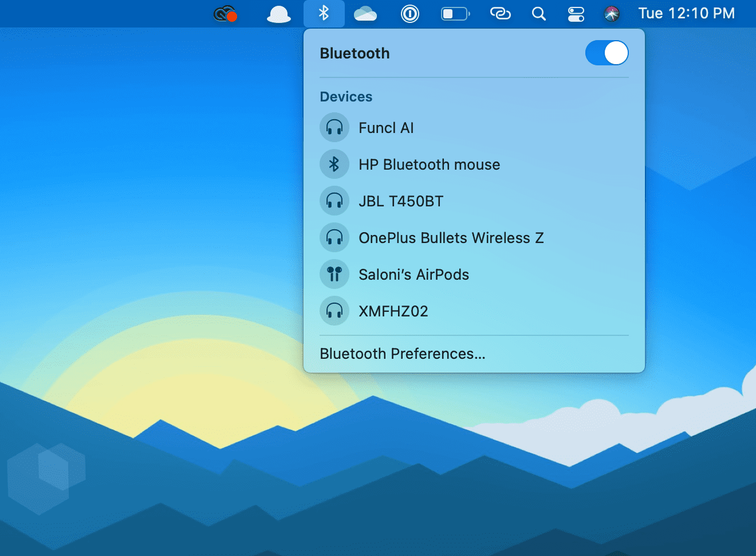Turn off the Bluetooth switch
Image resolution: width=756 pixels, height=556 pixels.
tap(607, 53)
